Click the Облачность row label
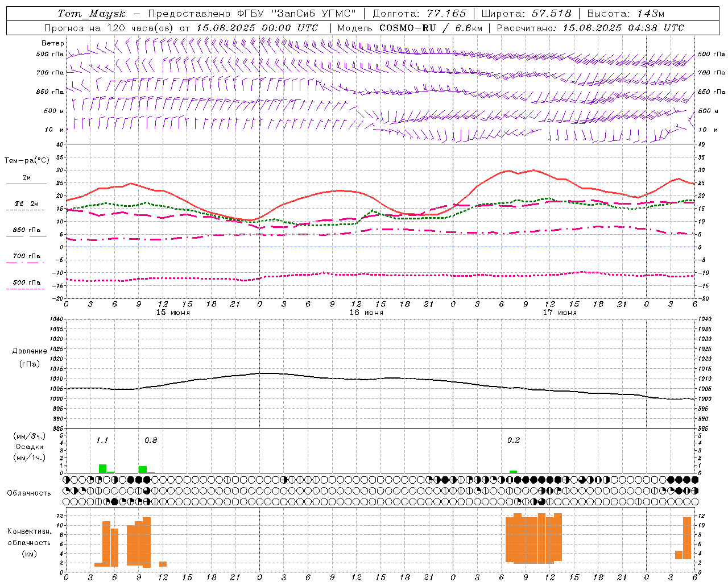The image size is (728, 582). click(x=29, y=493)
